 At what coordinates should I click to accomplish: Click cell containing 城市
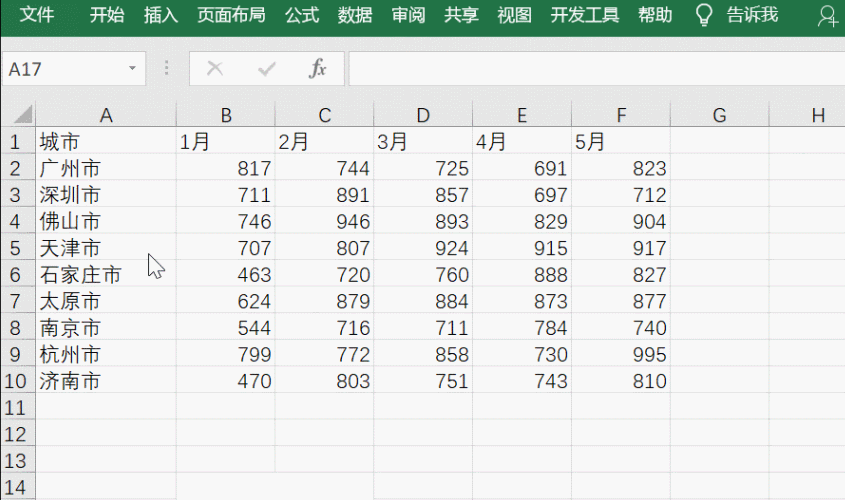(x=106, y=141)
